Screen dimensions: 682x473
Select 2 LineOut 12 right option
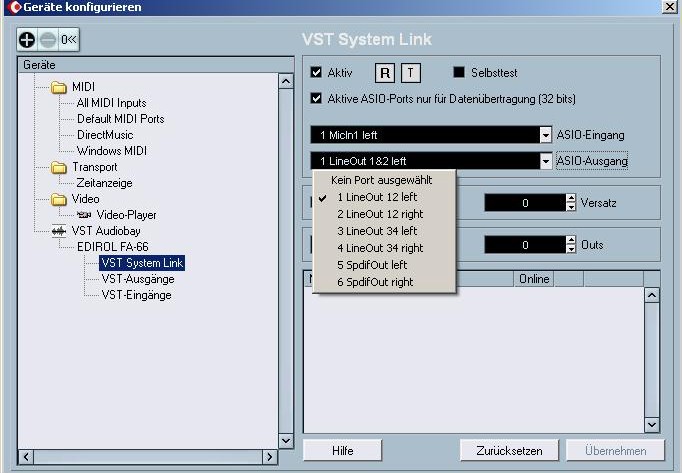pyautogui.click(x=384, y=214)
